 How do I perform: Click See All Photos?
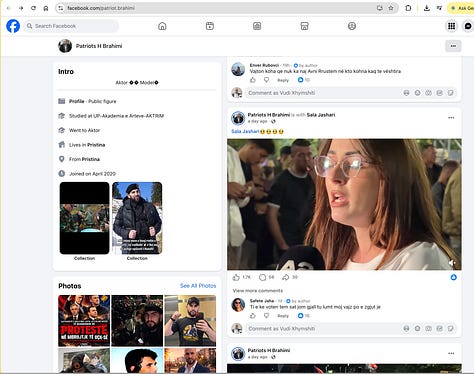198,286
